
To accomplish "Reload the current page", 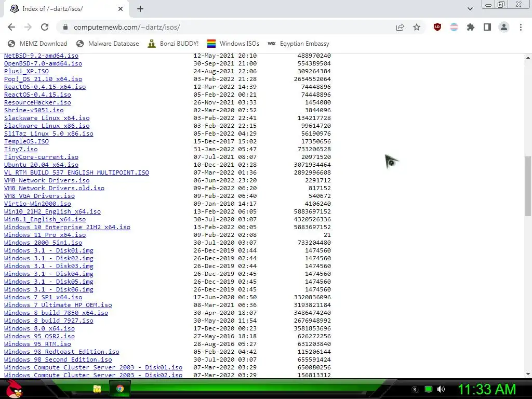I will pyautogui.click(x=45, y=27).
